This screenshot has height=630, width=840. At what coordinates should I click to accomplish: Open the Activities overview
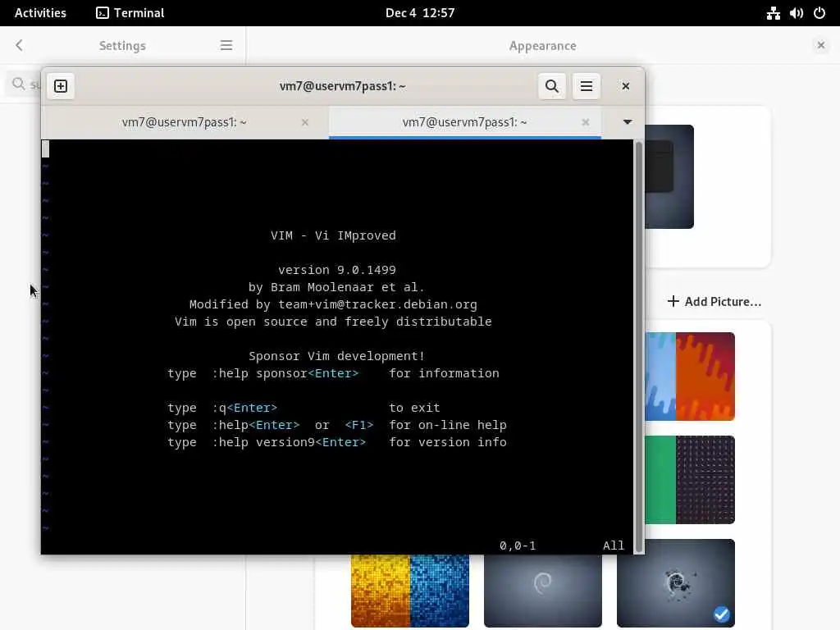[40, 13]
